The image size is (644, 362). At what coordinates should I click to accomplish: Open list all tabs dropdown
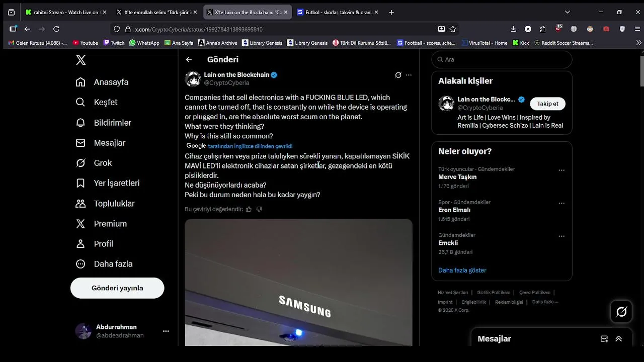568,12
